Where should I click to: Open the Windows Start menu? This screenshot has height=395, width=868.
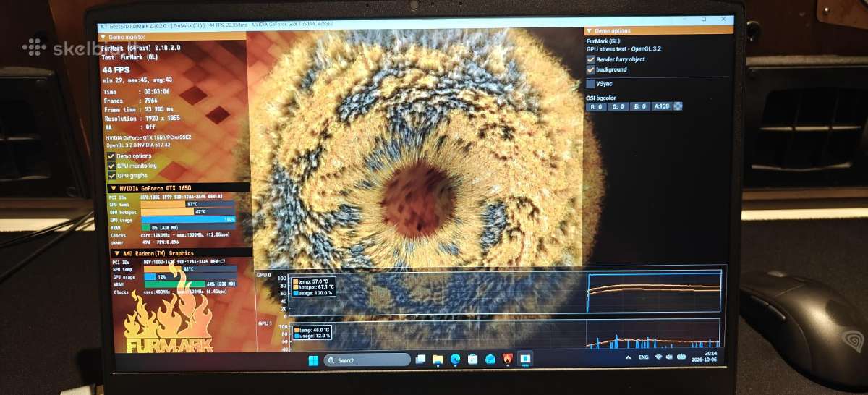point(313,360)
